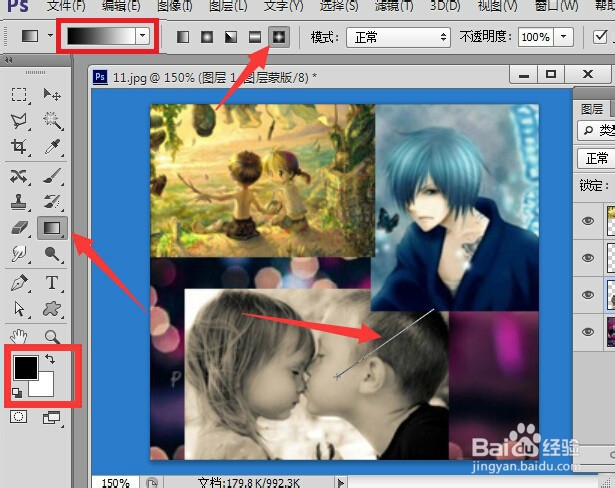Select the Horizontal Type tool

(52, 283)
